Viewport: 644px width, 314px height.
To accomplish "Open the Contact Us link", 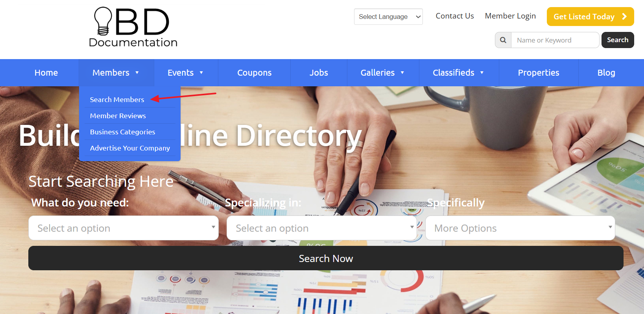I will 455,16.
